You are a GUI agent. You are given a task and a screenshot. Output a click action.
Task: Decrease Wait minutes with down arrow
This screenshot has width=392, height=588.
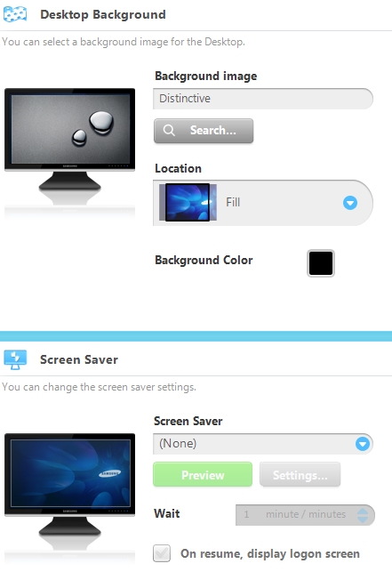pos(363,520)
